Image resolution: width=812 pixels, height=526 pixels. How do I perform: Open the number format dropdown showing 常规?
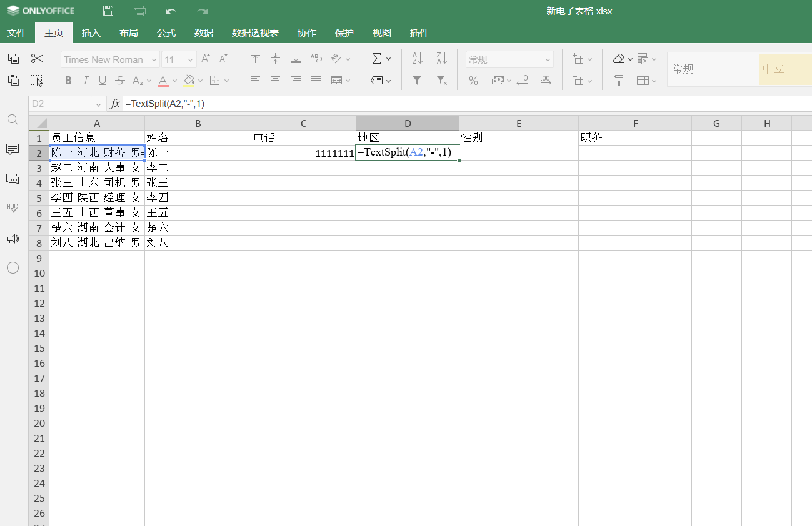(x=508, y=59)
